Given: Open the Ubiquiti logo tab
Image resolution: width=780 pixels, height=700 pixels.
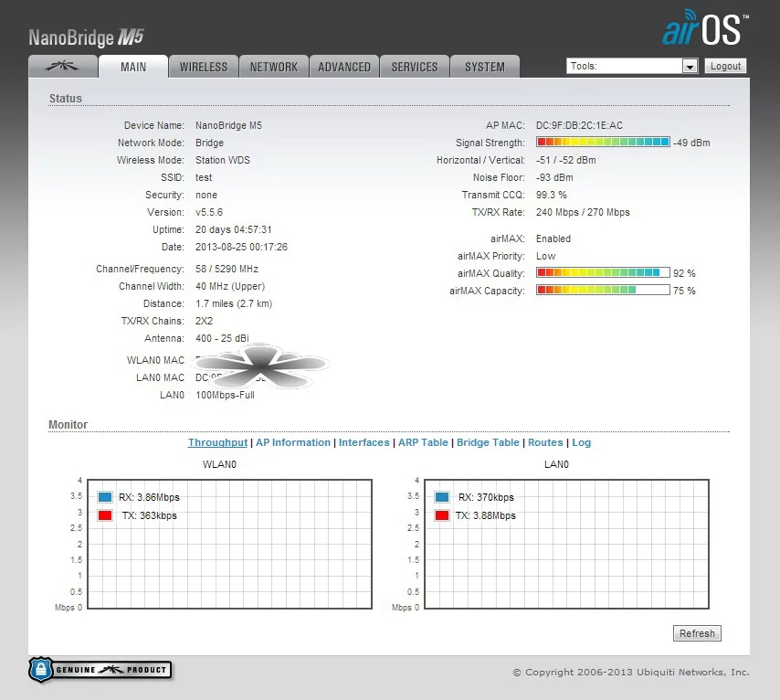Looking at the screenshot, I should [63, 67].
